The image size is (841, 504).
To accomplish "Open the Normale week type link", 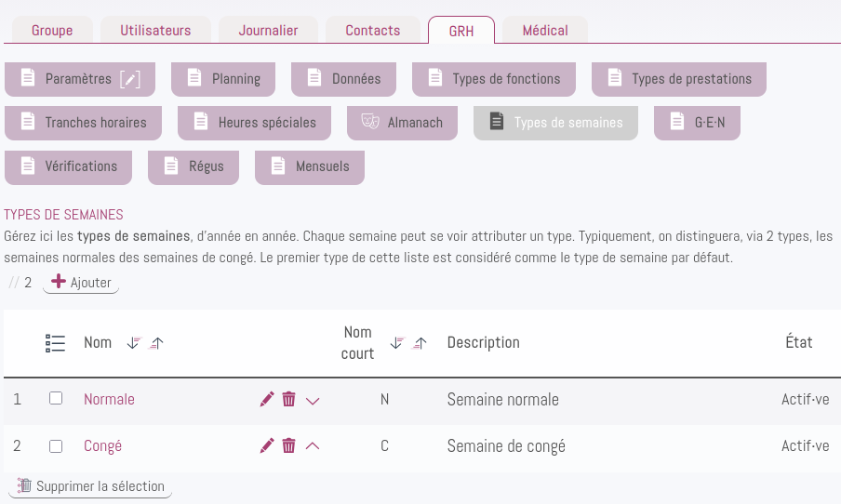I will [109, 399].
